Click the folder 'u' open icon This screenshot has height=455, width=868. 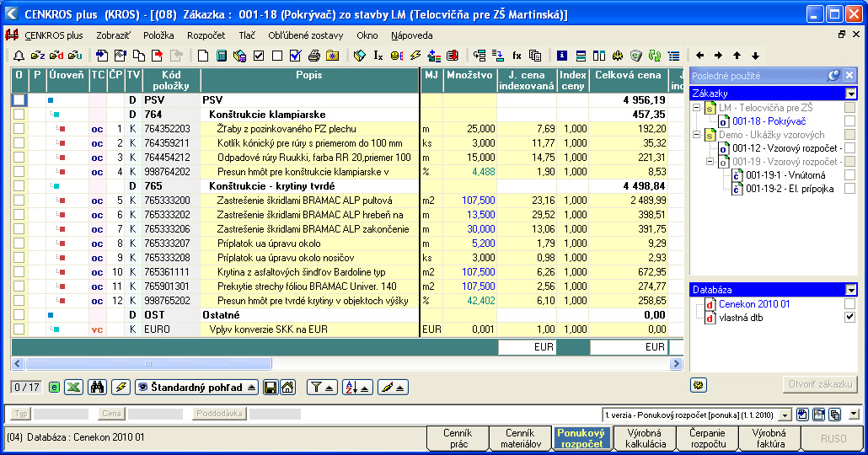[75, 56]
